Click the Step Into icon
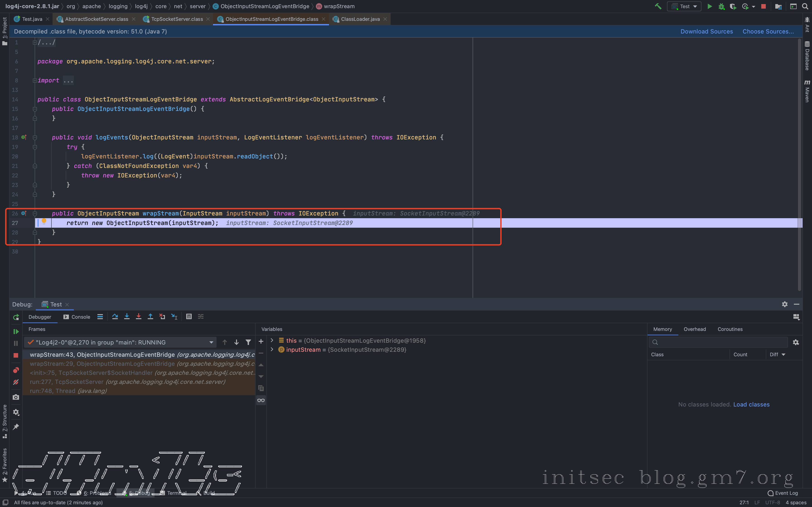Image resolution: width=812 pixels, height=507 pixels. pyautogui.click(x=127, y=317)
